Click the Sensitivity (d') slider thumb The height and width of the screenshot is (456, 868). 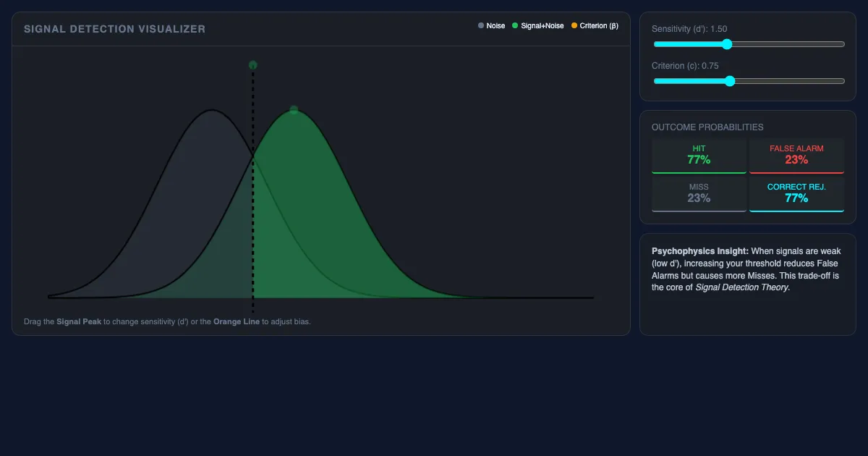[727, 44]
